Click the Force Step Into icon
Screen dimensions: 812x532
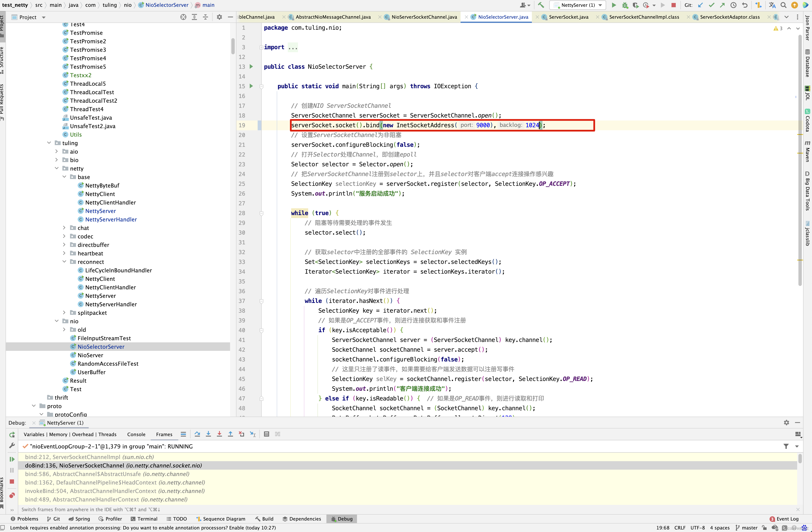point(219,434)
